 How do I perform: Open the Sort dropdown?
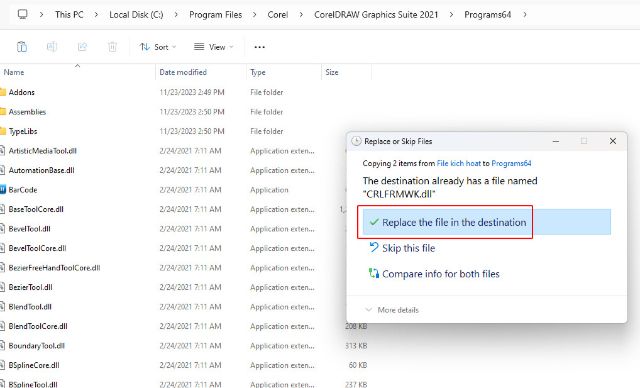pyautogui.click(x=158, y=47)
